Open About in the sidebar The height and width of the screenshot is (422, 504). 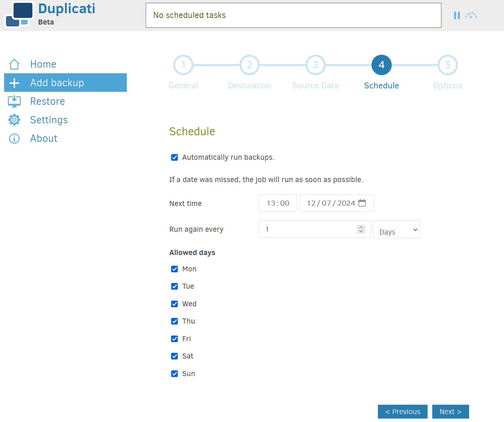(x=44, y=138)
